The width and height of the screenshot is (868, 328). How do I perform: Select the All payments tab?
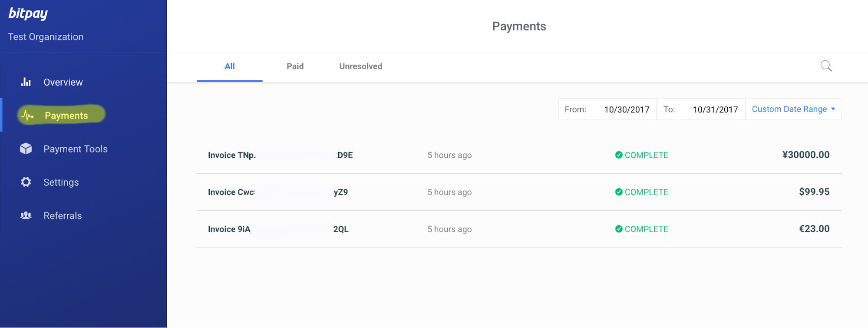point(230,66)
